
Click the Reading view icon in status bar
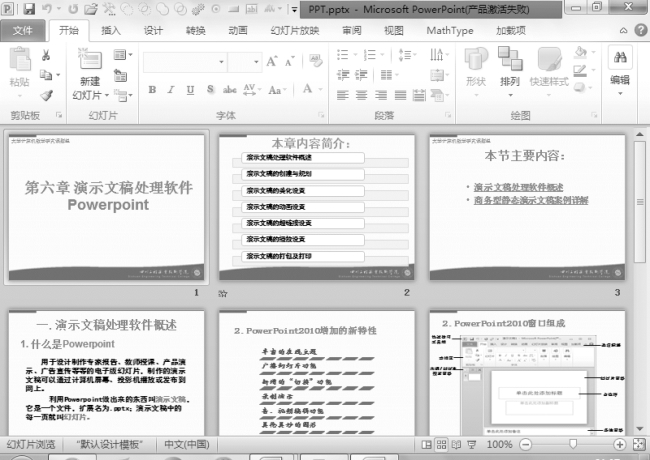coord(456,445)
